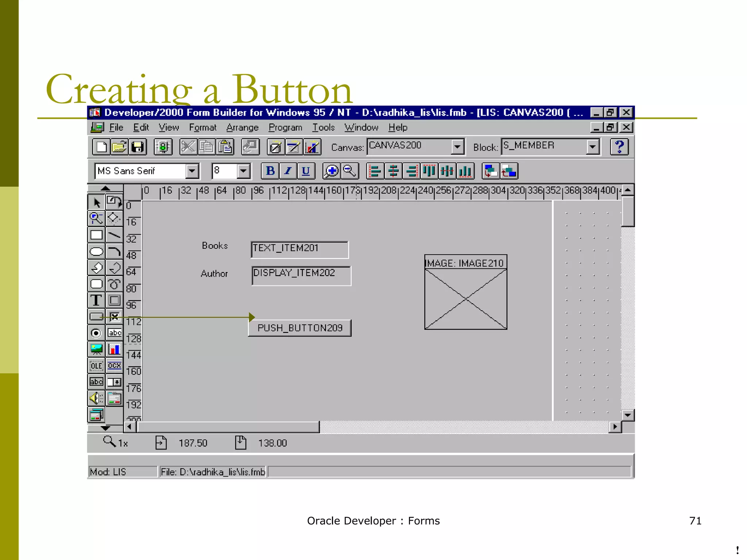Select the TEXT_ITEM201 field on canvas

tap(300, 250)
